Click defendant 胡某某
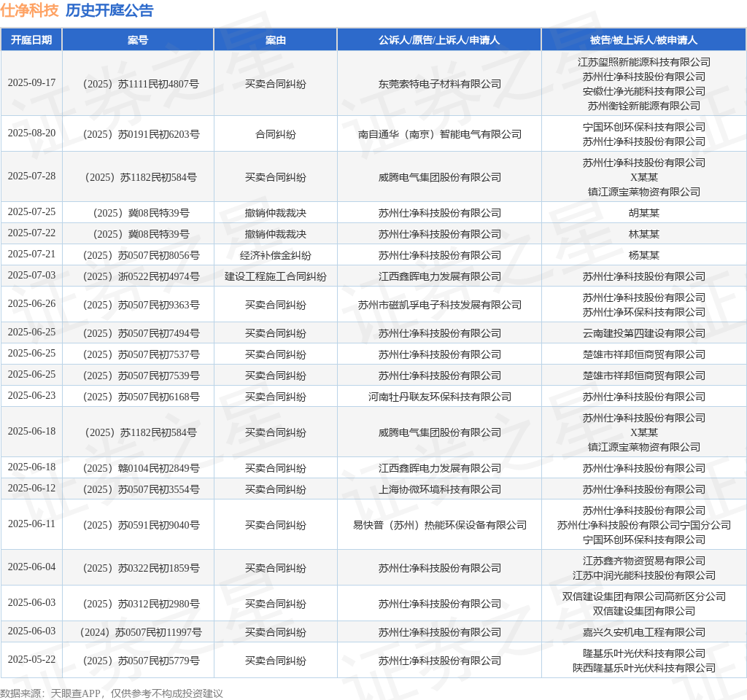Image resolution: width=747 pixels, height=700 pixels. pos(644,213)
